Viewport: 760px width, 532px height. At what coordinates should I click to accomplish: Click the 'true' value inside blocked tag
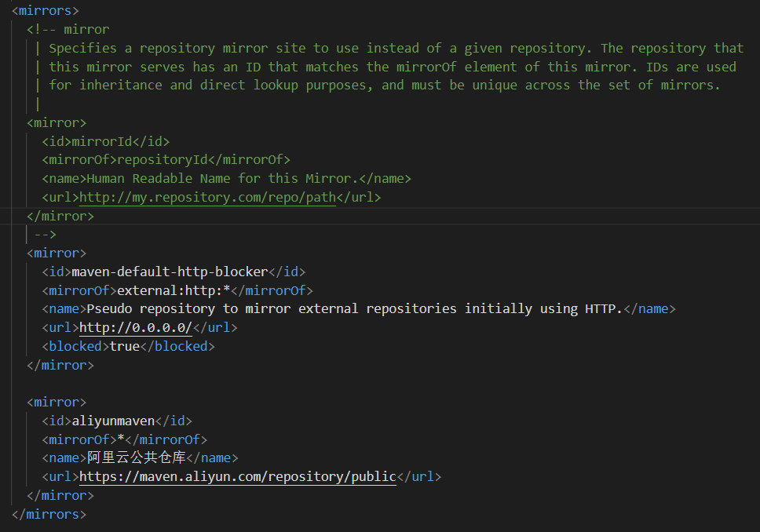pyautogui.click(x=124, y=346)
